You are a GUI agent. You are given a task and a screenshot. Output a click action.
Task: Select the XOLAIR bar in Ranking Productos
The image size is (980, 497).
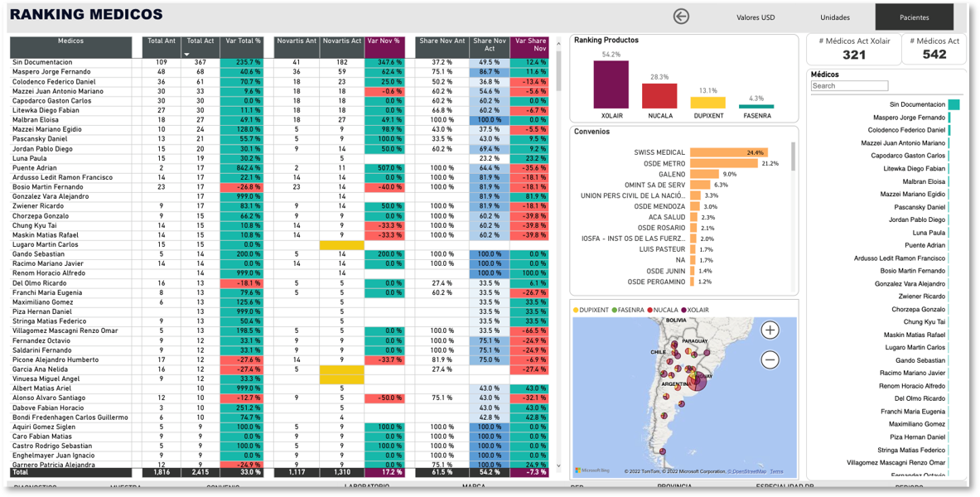[613, 84]
